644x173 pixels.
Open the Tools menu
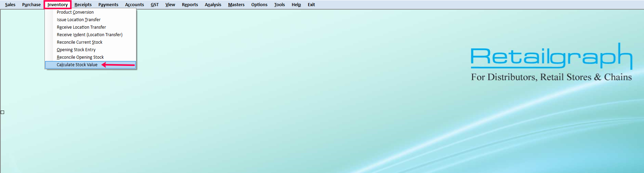pos(279,5)
